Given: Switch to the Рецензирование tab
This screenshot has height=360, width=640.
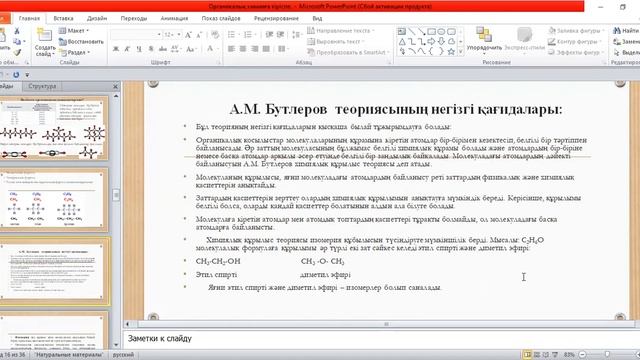Looking at the screenshot, I should tap(276, 18).
